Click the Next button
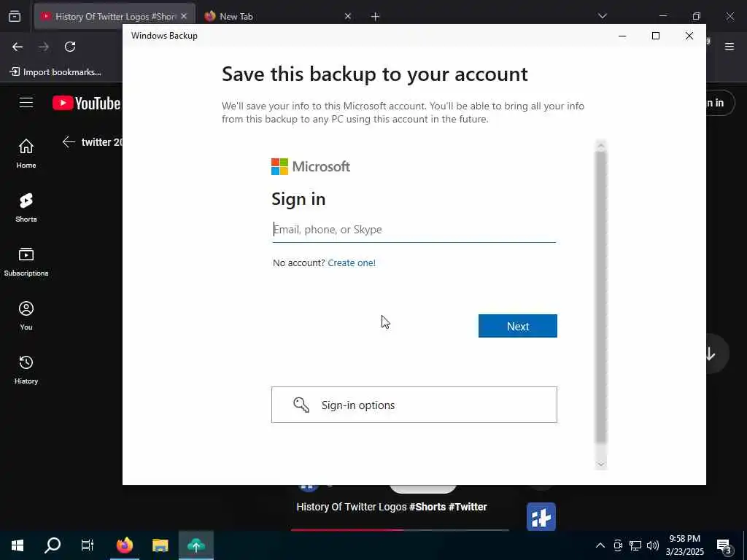Screen dimensions: 747x560 (517, 326)
